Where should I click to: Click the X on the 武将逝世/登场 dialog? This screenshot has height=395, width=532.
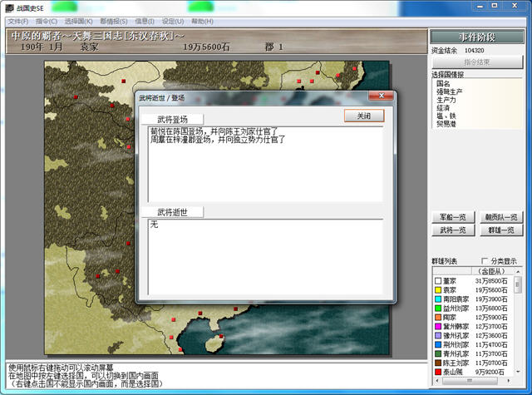[381, 96]
